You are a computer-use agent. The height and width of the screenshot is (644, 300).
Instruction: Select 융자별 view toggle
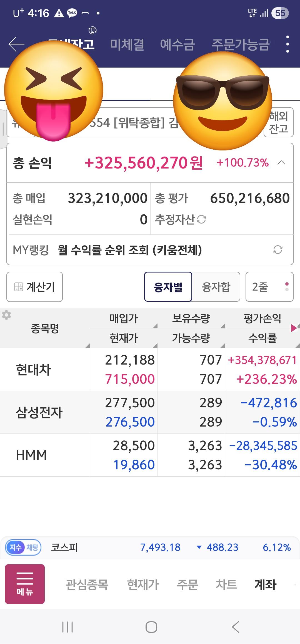click(168, 287)
